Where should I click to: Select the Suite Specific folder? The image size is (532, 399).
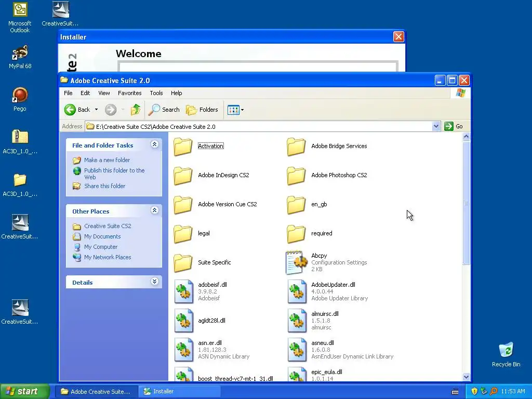tap(202, 263)
